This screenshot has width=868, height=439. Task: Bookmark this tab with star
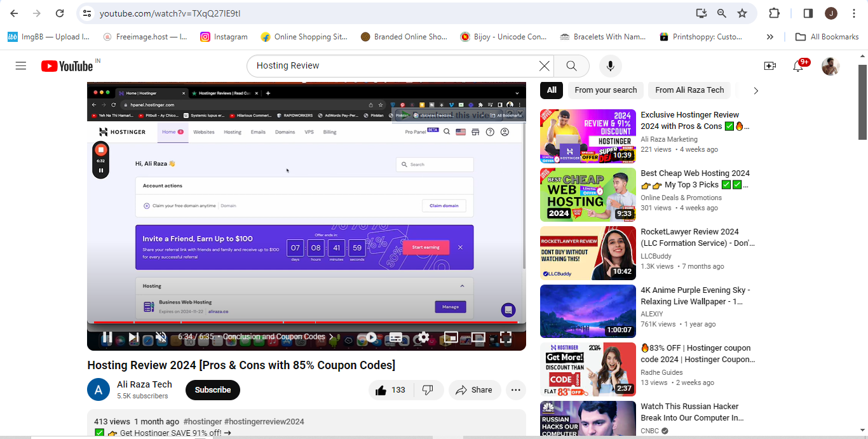(x=742, y=13)
